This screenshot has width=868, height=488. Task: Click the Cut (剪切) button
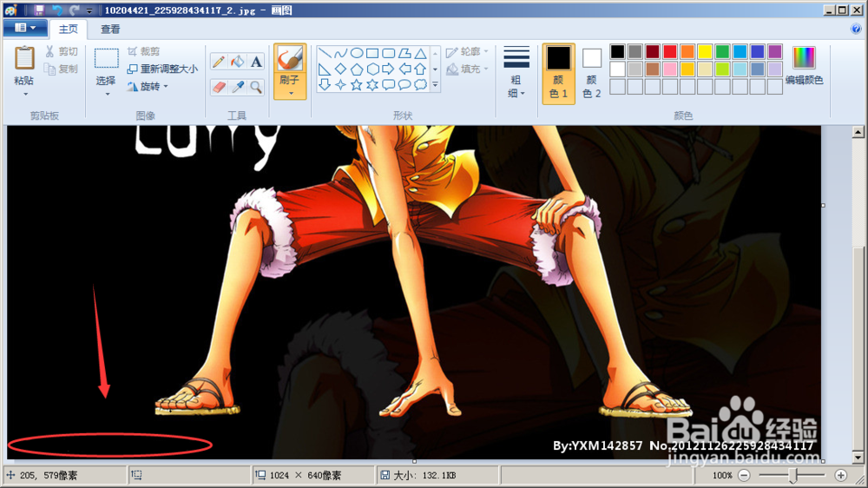[x=62, y=51]
